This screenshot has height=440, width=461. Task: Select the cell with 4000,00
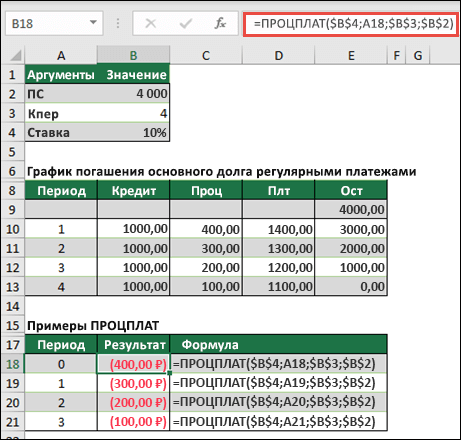pos(351,209)
